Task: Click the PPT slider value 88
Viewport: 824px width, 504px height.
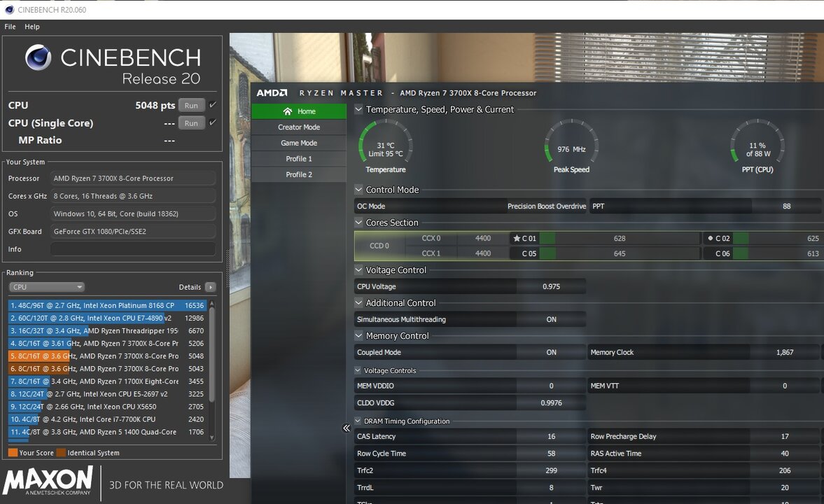Action: pyautogui.click(x=786, y=206)
